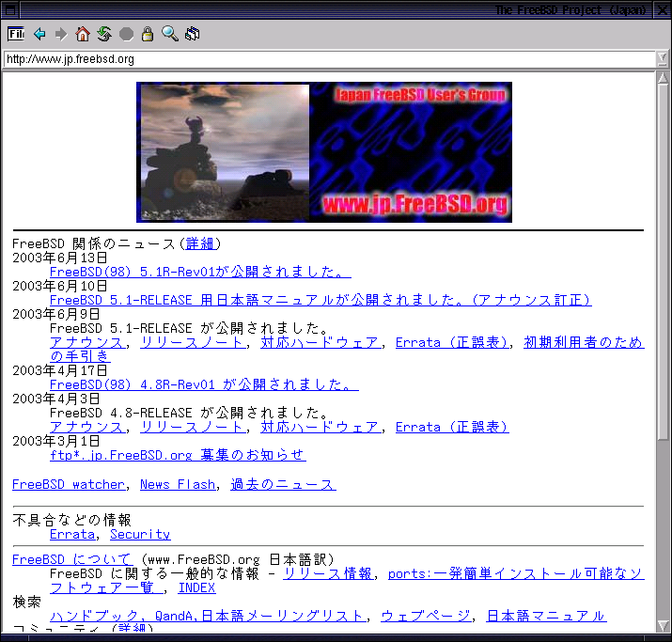Open the FreeBSD watcher link
The image size is (672, 642).
(x=69, y=485)
